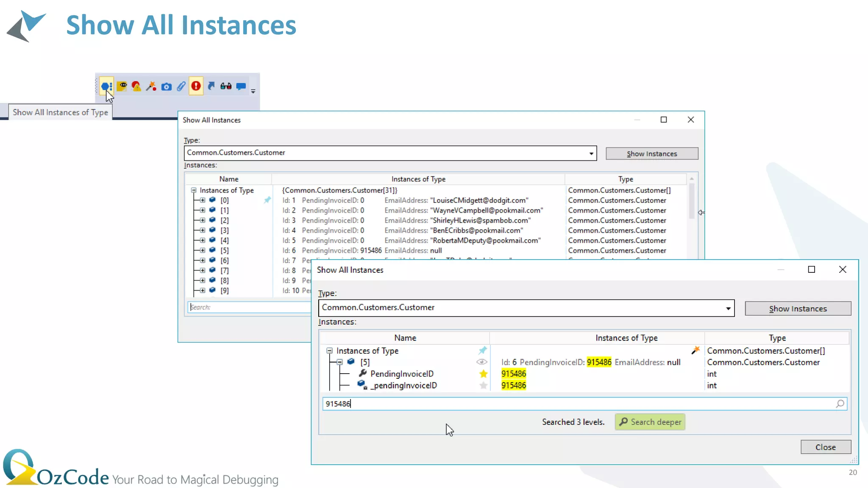Image resolution: width=868 pixels, height=488 pixels.
Task: Click highlighted 915486 value in row [5]
Action: click(599, 362)
